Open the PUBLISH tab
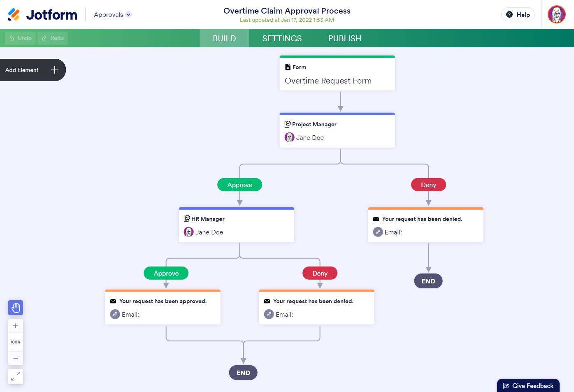 coord(344,38)
